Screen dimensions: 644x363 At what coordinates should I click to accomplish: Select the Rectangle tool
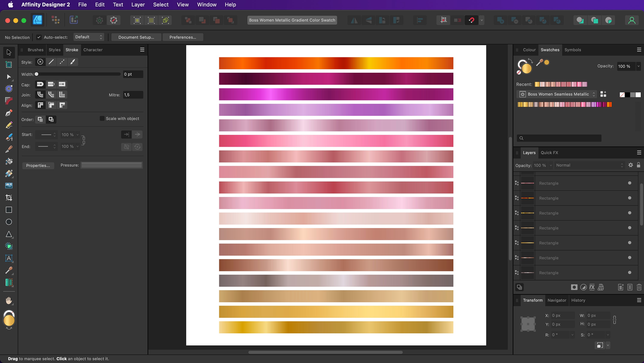(x=9, y=210)
